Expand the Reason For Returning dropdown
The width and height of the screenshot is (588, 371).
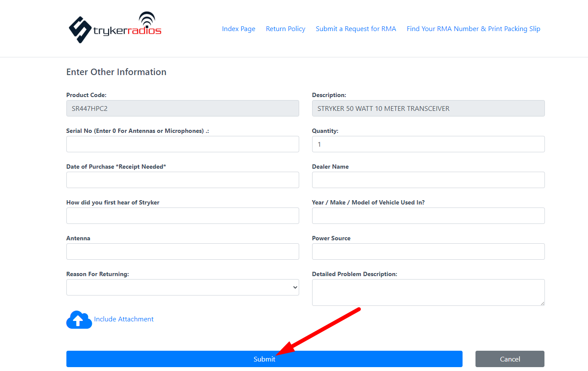pyautogui.click(x=182, y=287)
